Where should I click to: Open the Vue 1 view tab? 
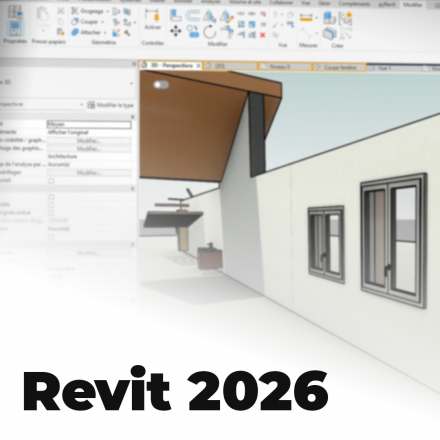[x=393, y=68]
